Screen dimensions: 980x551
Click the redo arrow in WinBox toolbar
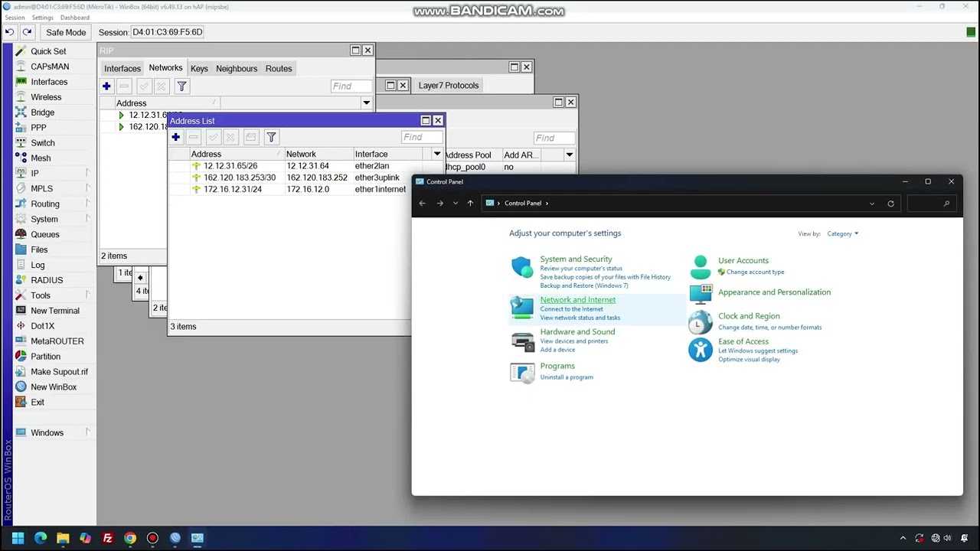pyautogui.click(x=28, y=32)
